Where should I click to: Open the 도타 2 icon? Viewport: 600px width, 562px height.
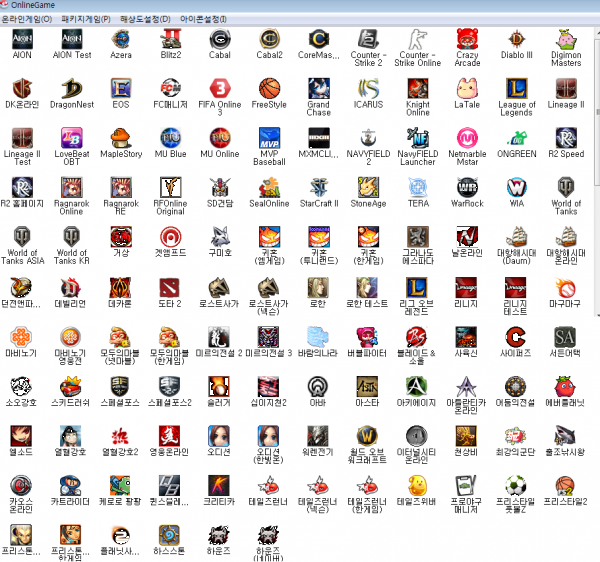point(170,288)
